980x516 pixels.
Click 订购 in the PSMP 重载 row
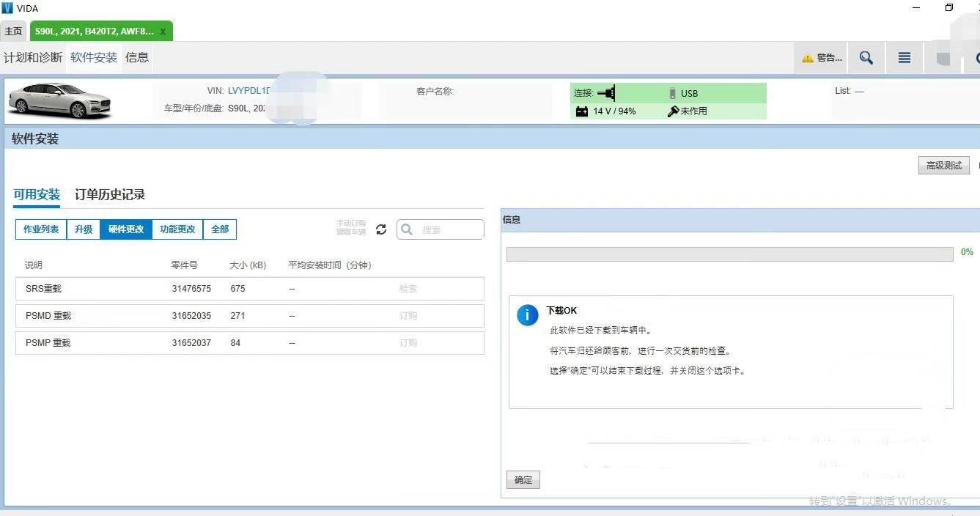coord(408,343)
